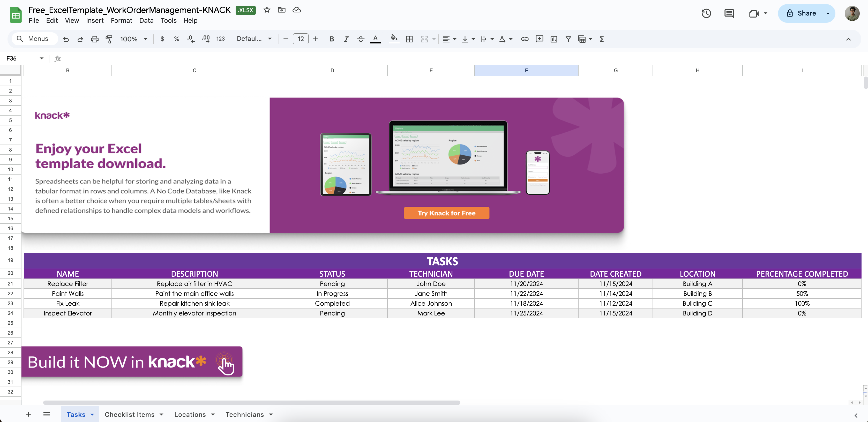Viewport: 868px width, 422px height.
Task: Expand the Name Box dropdown arrow
Action: point(41,58)
